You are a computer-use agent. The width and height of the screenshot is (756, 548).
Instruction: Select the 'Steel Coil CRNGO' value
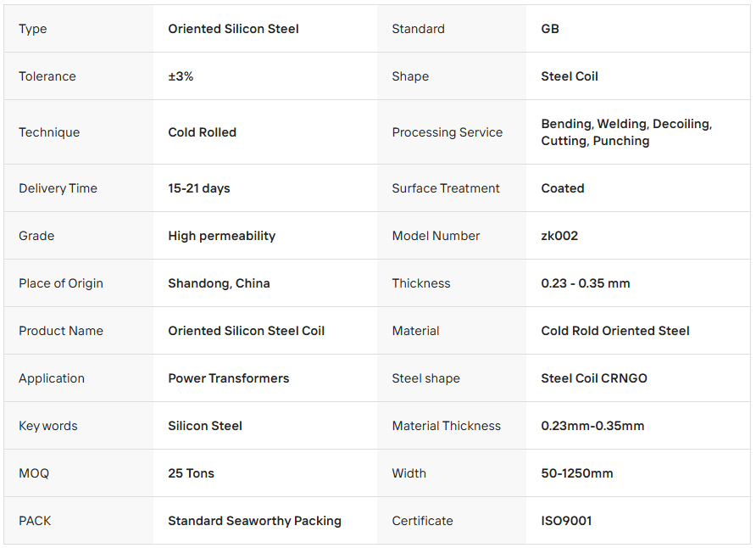click(x=594, y=378)
